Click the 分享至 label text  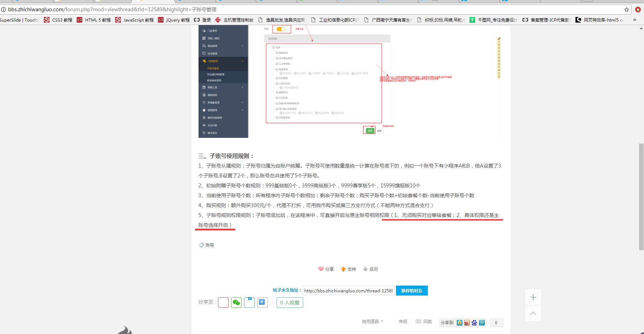(207, 302)
